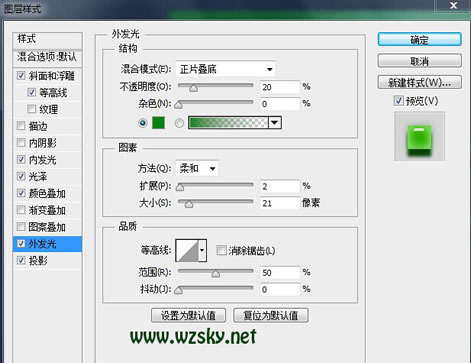Click the 扩展 value field
Screen dimensions: 471x363
coord(280,186)
